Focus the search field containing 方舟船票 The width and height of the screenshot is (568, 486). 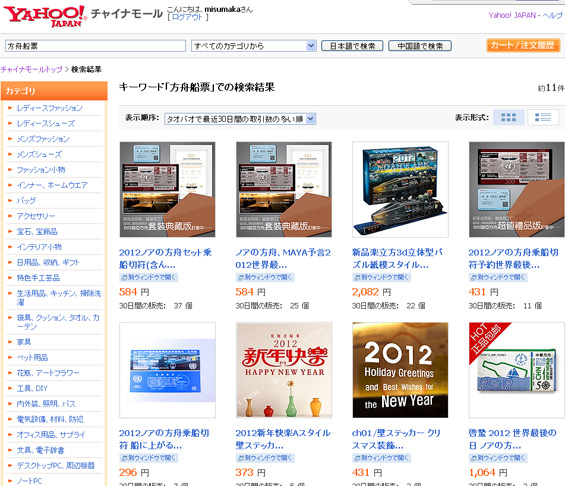[x=95, y=46]
